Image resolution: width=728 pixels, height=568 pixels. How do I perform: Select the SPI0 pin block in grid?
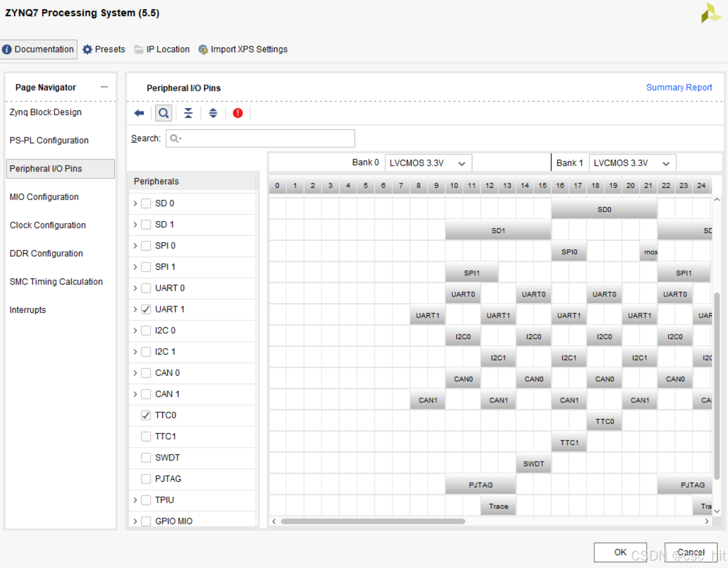569,252
